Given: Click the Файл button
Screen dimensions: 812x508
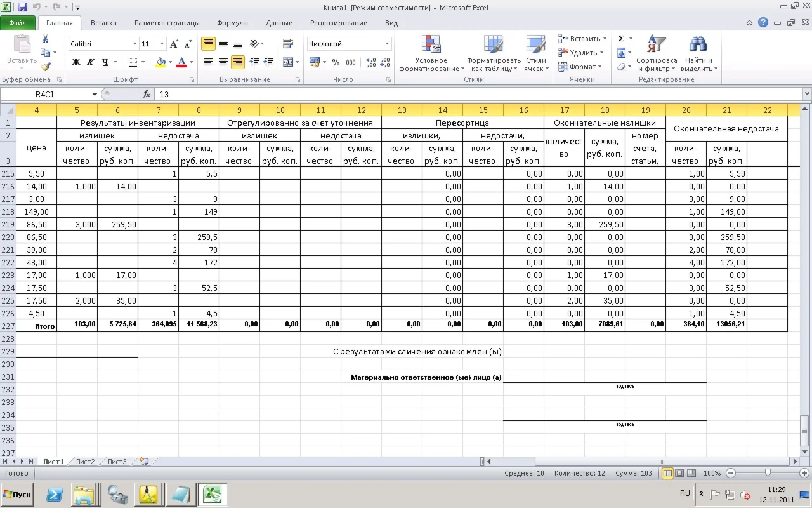Looking at the screenshot, I should click(18, 23).
